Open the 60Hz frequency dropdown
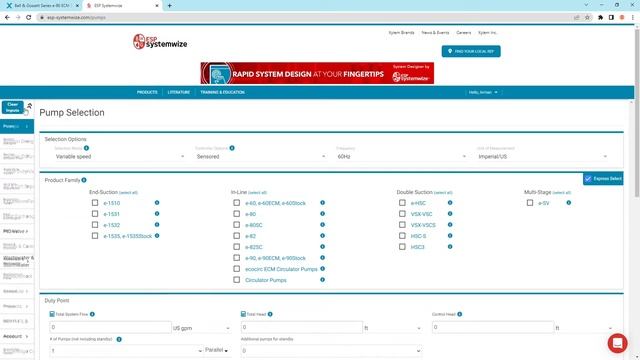The width and height of the screenshot is (640, 360). (x=401, y=157)
